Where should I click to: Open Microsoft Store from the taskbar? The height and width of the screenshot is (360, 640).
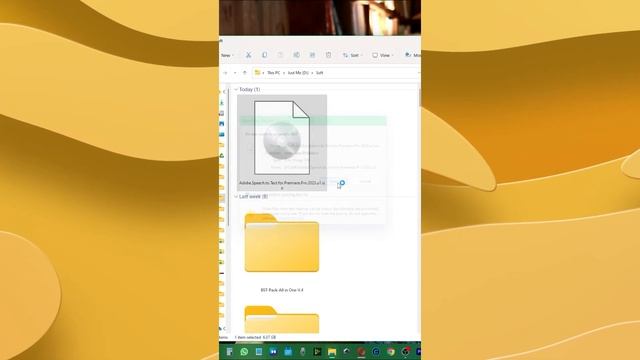(x=288, y=351)
